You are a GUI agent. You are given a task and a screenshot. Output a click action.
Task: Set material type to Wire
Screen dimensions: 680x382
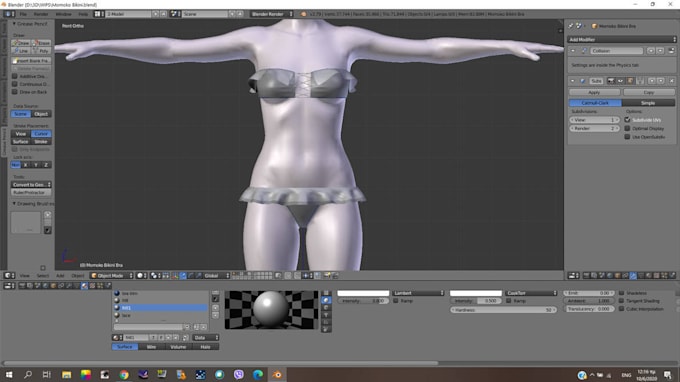point(151,347)
